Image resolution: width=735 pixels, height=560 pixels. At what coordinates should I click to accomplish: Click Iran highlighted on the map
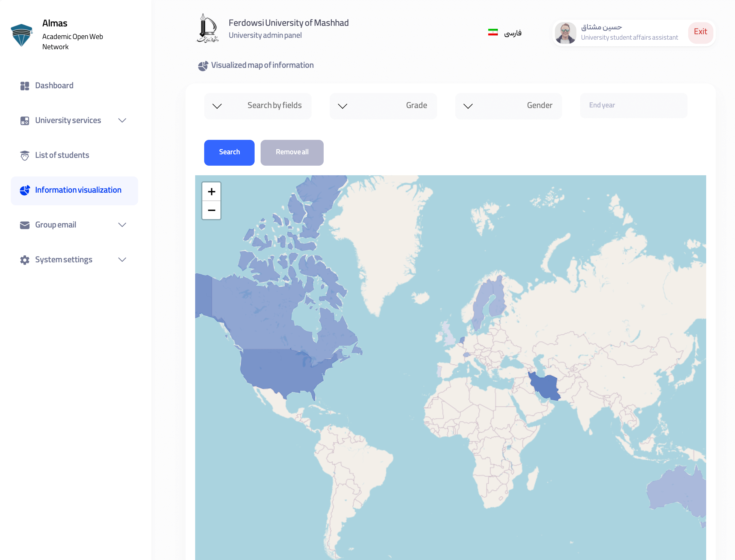(x=546, y=386)
